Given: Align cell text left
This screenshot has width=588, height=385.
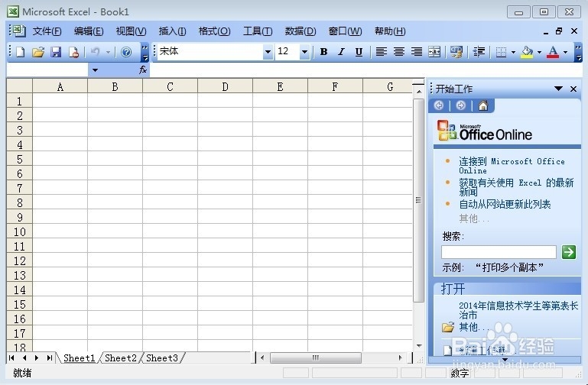Looking at the screenshot, I should pyautogui.click(x=382, y=52).
